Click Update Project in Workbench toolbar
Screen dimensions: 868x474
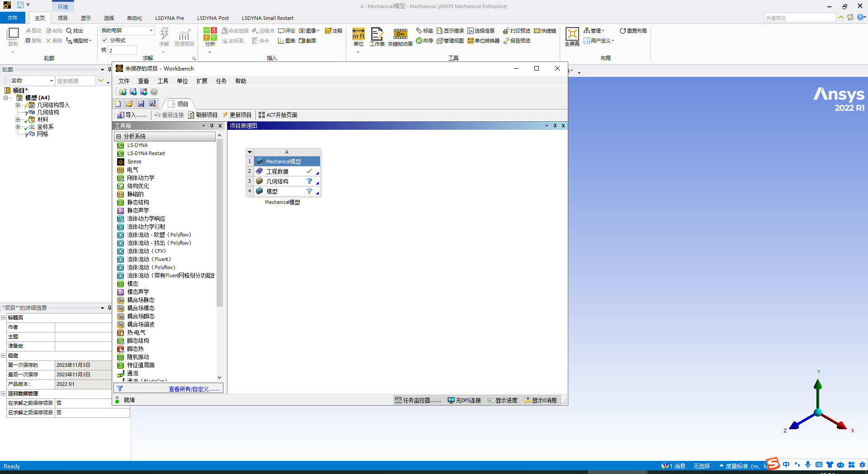(237, 115)
